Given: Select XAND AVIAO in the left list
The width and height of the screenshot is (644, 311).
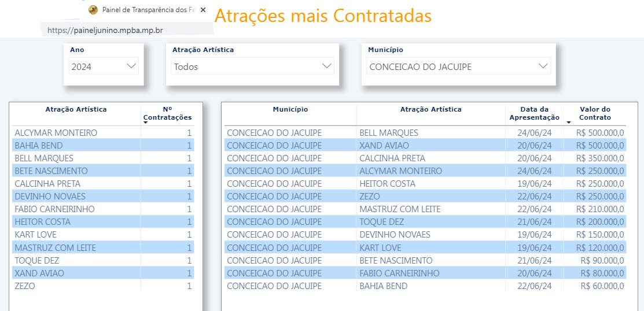Looking at the screenshot, I should [x=102, y=273].
